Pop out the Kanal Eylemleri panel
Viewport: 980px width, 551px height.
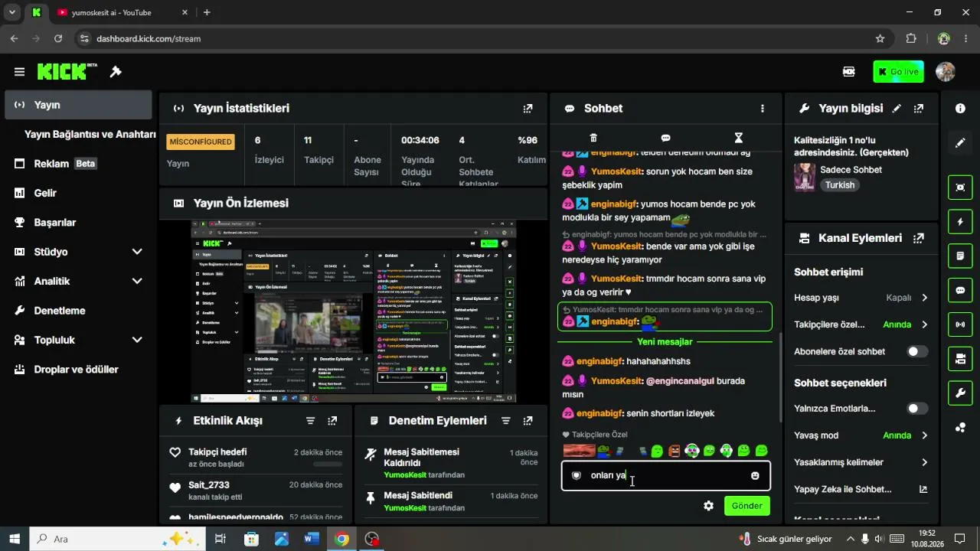tap(919, 239)
